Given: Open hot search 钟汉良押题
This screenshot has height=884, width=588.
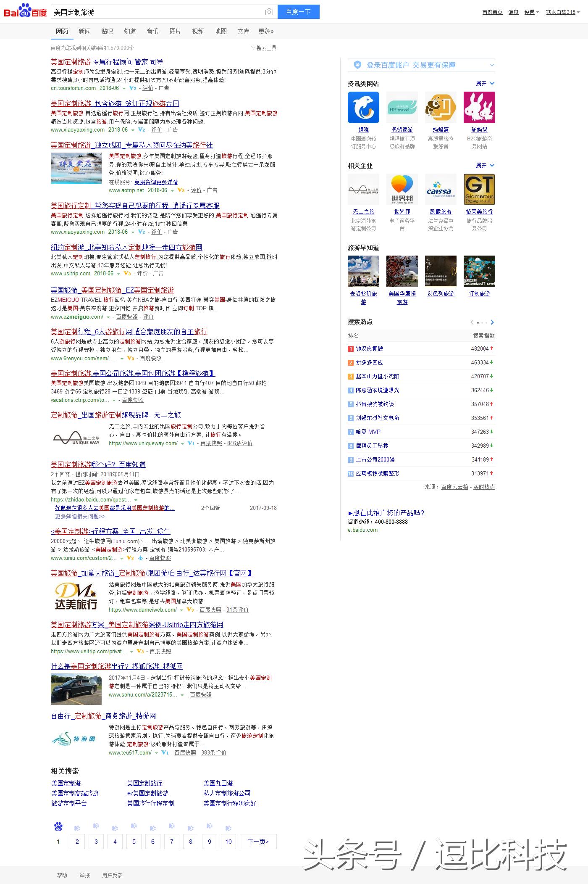Looking at the screenshot, I should [370, 349].
